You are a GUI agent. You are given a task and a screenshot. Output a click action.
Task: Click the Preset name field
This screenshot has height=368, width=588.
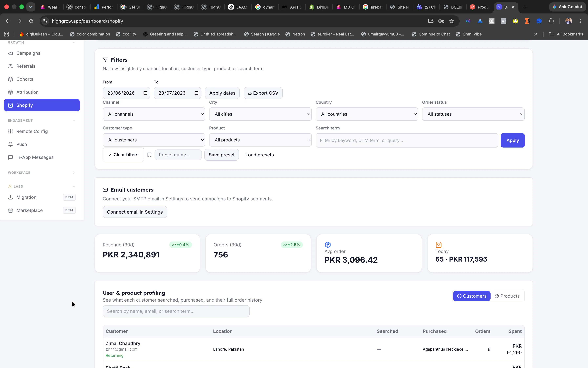178,155
